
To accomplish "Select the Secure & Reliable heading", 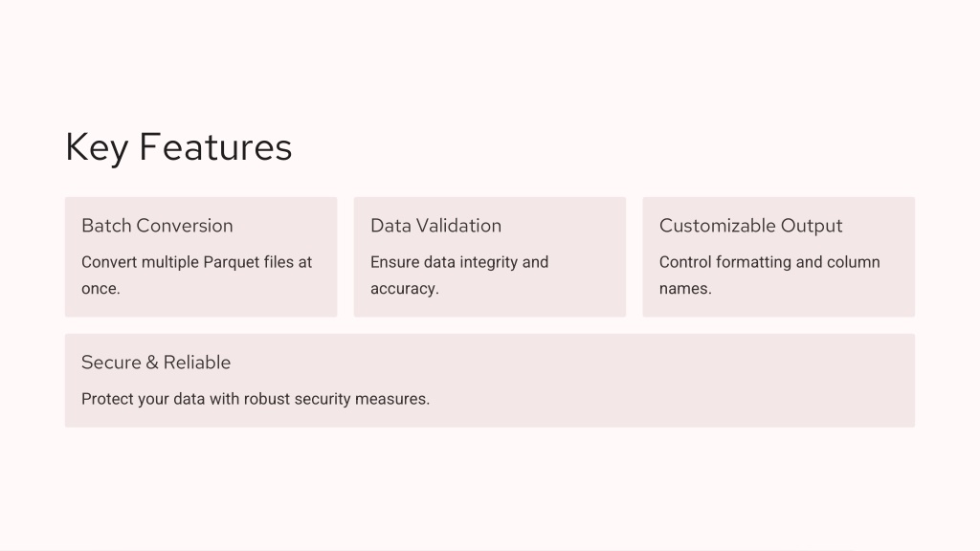I will (x=156, y=363).
